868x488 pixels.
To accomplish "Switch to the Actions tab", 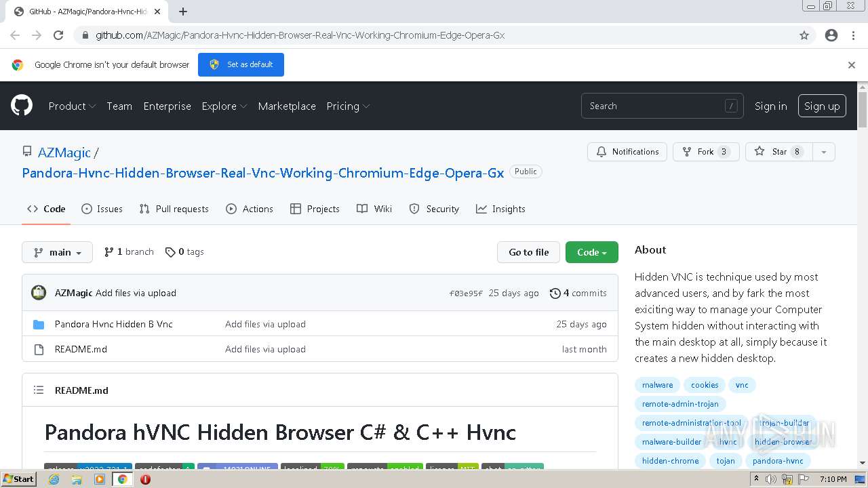I will click(250, 209).
